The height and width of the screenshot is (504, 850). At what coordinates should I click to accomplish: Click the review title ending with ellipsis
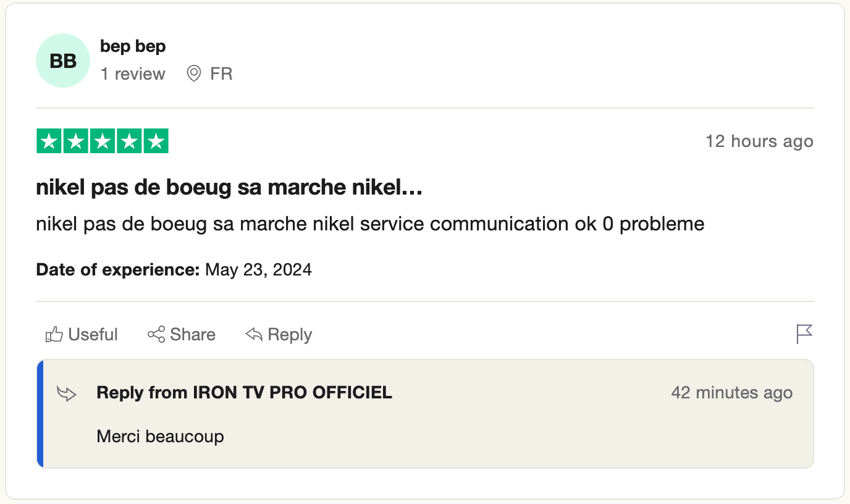pyautogui.click(x=229, y=187)
